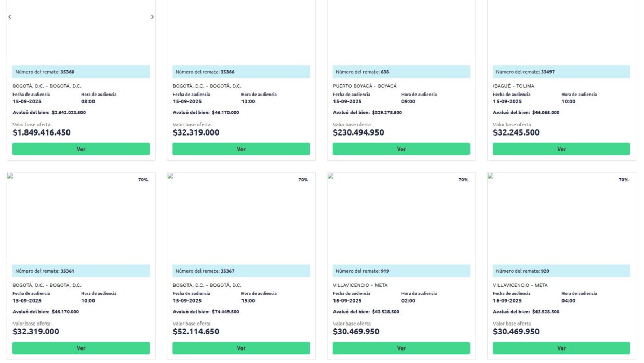View the Ibagué Tolima auction 33497
Screen dimensions: 644x363
point(561,149)
